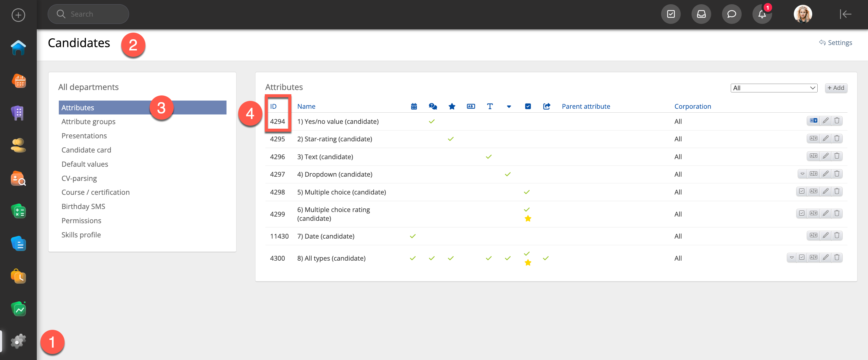
Task: Open translation for Yes/no value (candidate)
Action: [x=813, y=121]
